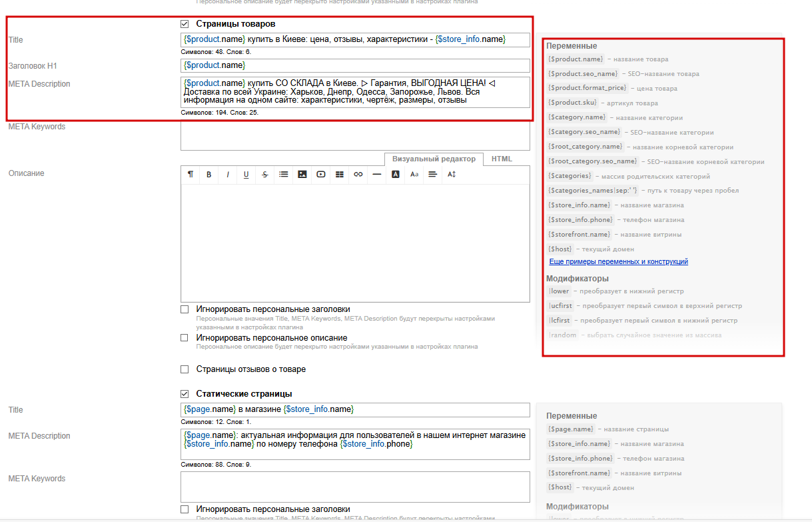The width and height of the screenshot is (812, 522).
Task: Click {$host} in the product variables panel
Action: coord(560,249)
